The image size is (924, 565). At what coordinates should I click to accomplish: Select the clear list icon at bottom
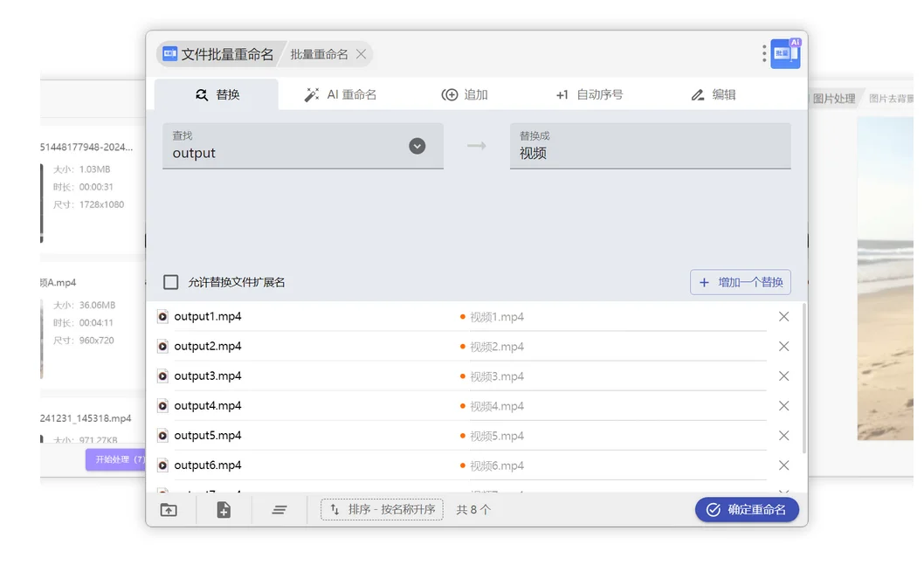click(x=279, y=509)
